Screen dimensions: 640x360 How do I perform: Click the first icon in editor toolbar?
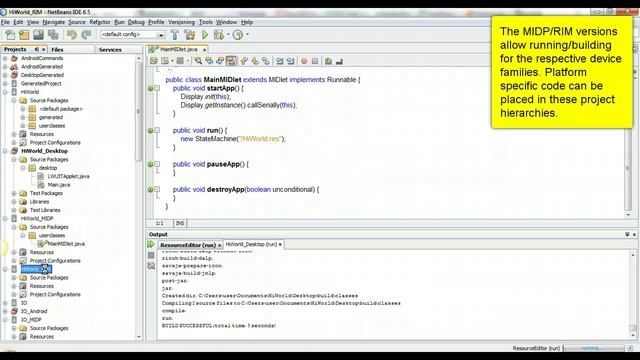153,61
